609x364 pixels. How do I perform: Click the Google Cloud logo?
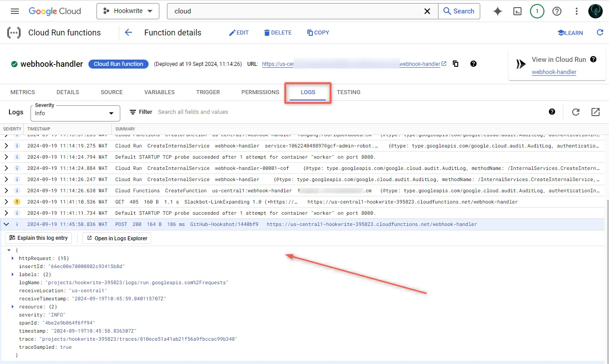[55, 11]
